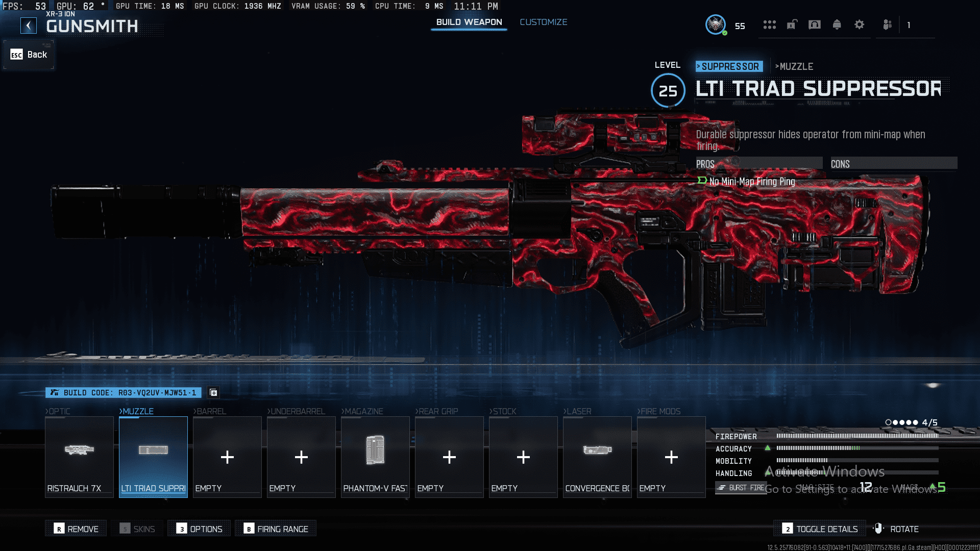Open the party/social icon
Screen dimensions: 980x551
(x=887, y=24)
